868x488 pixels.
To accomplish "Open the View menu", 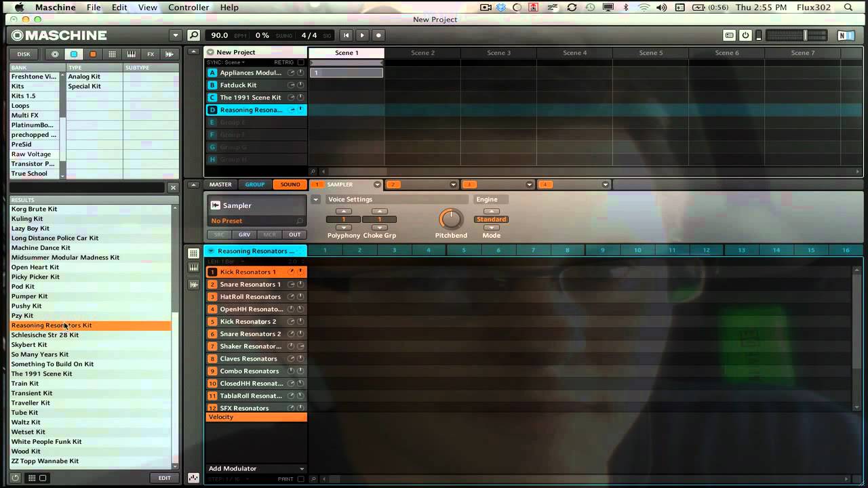I will pyautogui.click(x=148, y=7).
